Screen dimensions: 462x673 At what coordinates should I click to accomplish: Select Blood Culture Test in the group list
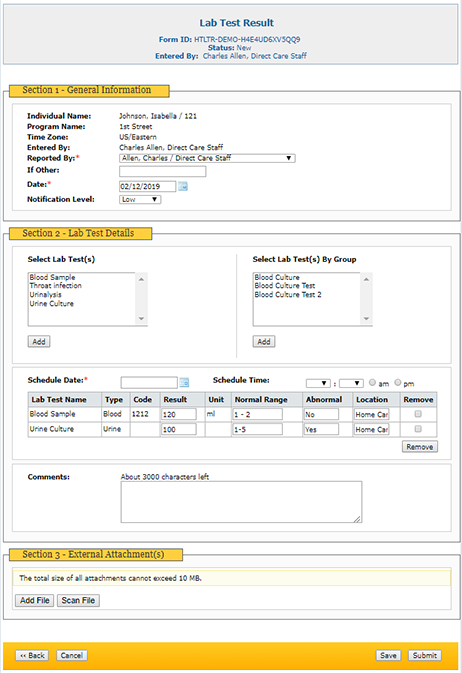(x=285, y=285)
